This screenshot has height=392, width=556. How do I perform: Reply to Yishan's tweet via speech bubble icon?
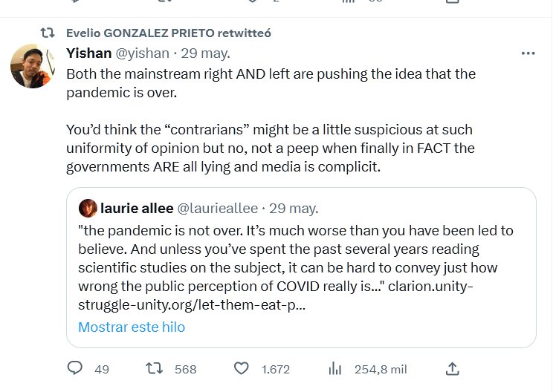click(x=75, y=368)
